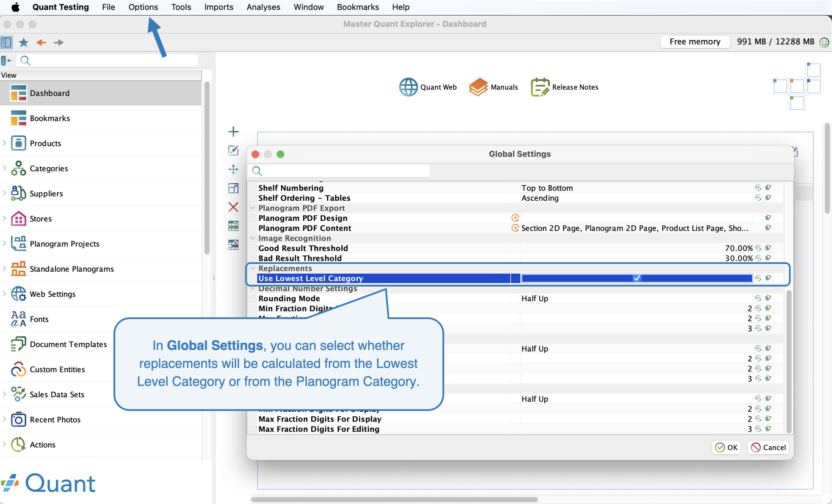Image resolution: width=832 pixels, height=504 pixels.
Task: Open Quant Web from the dashboard
Action: pyautogui.click(x=428, y=87)
